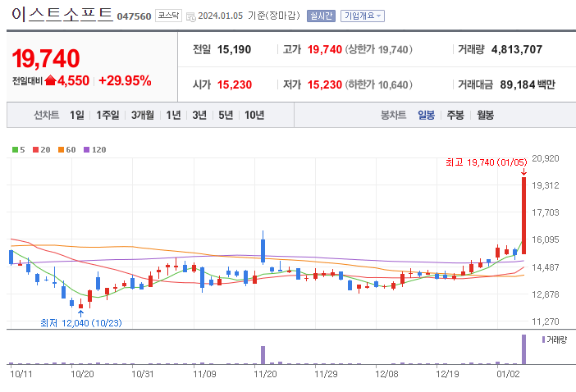Click the purple 거래량 legend marker
Screen dimensions: 576x392
tap(543, 340)
